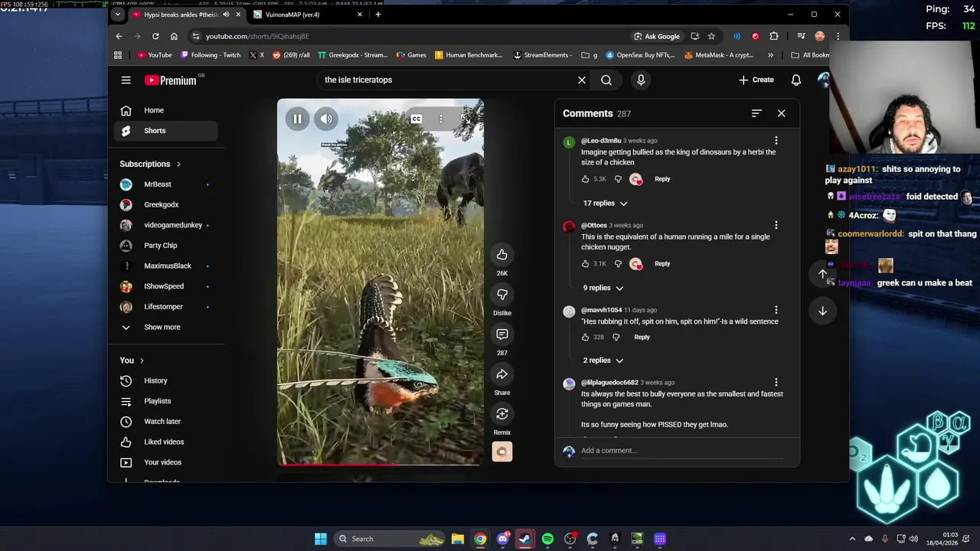Expand 2 replies under mavh1054 comment
Viewport: 980px width, 551px height.
tap(603, 360)
